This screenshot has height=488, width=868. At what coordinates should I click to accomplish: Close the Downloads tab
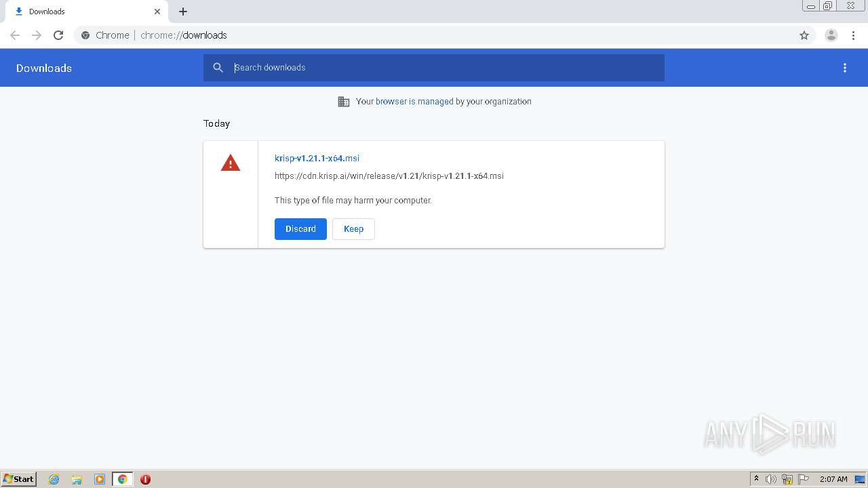(x=157, y=12)
